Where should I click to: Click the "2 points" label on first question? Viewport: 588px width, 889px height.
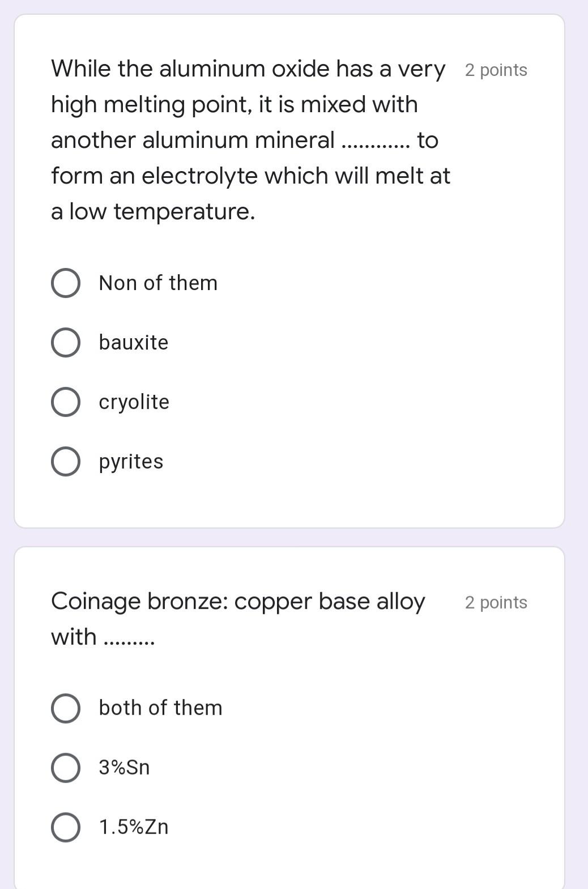496,69
